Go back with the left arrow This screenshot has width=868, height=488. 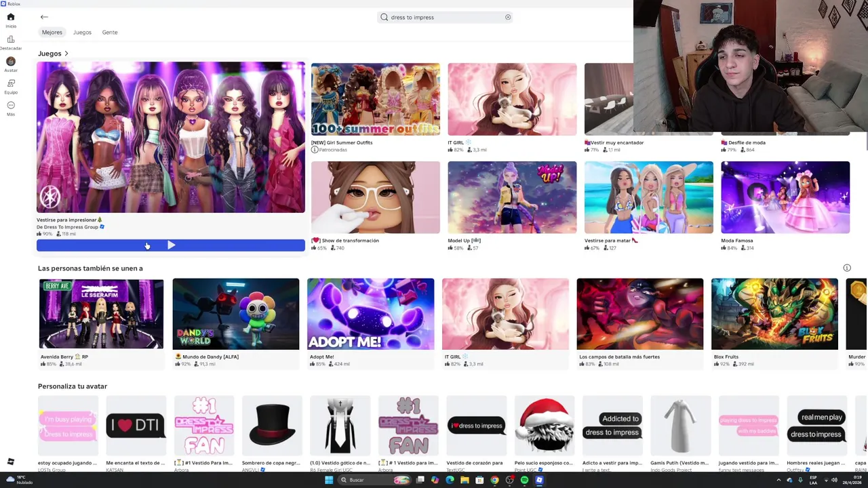(x=44, y=17)
